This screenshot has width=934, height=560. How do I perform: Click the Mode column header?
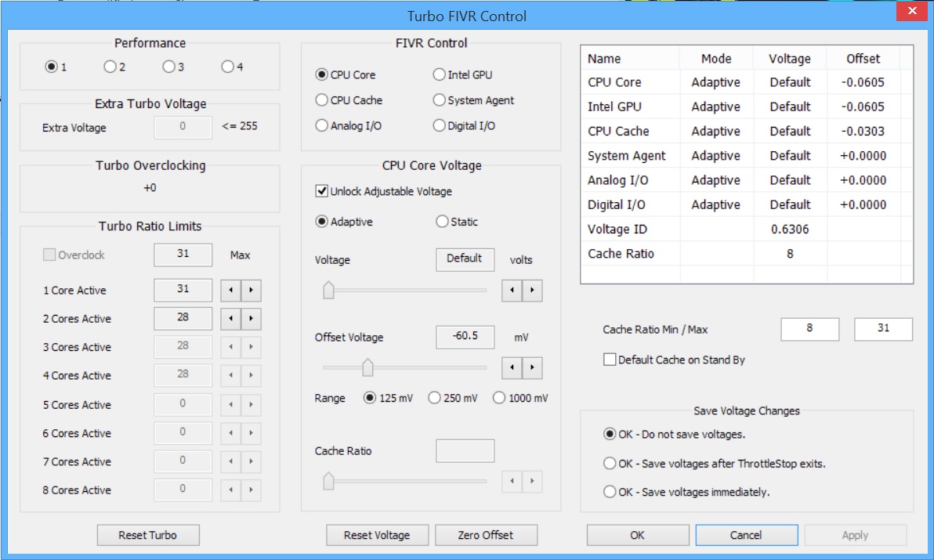pos(716,58)
